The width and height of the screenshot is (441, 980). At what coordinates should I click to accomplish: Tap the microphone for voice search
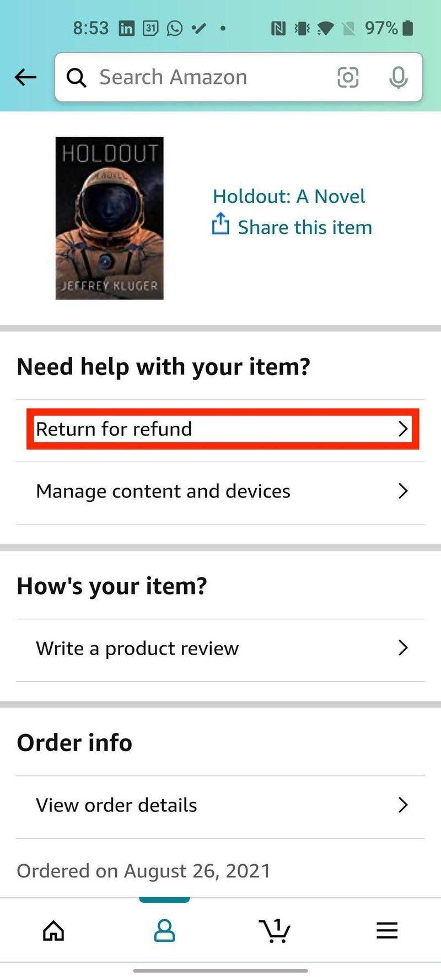coord(398,77)
